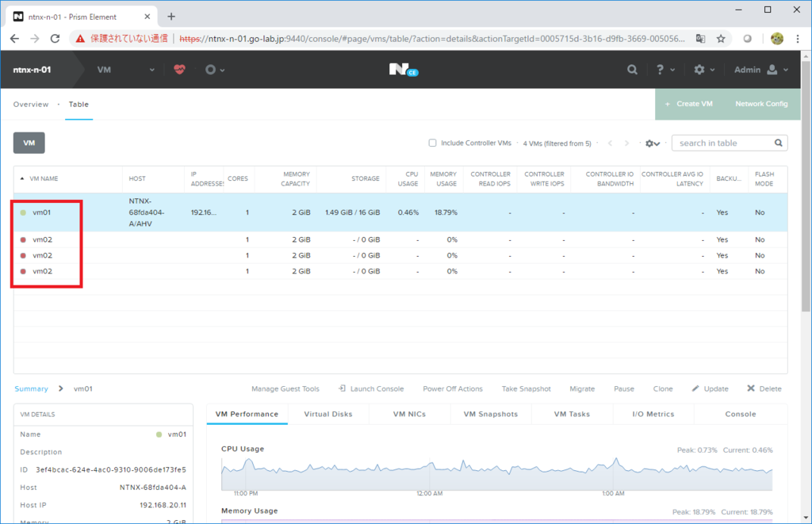
Task: Open the browser three-dot menu
Action: [798, 38]
